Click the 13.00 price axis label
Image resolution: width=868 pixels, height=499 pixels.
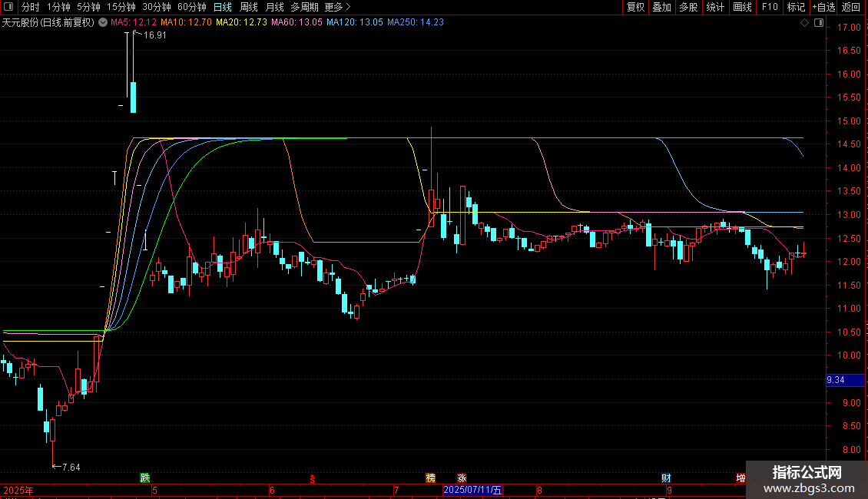coord(849,215)
